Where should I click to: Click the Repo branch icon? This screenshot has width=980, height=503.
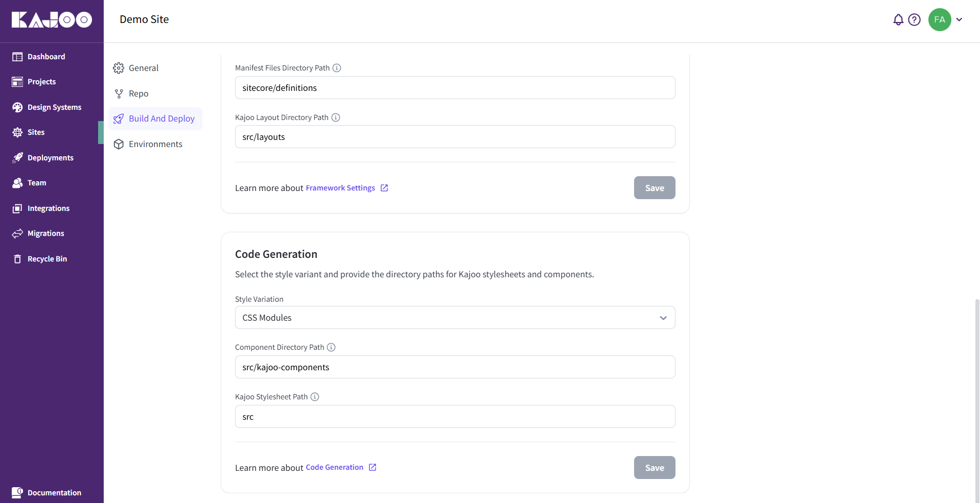119,93
